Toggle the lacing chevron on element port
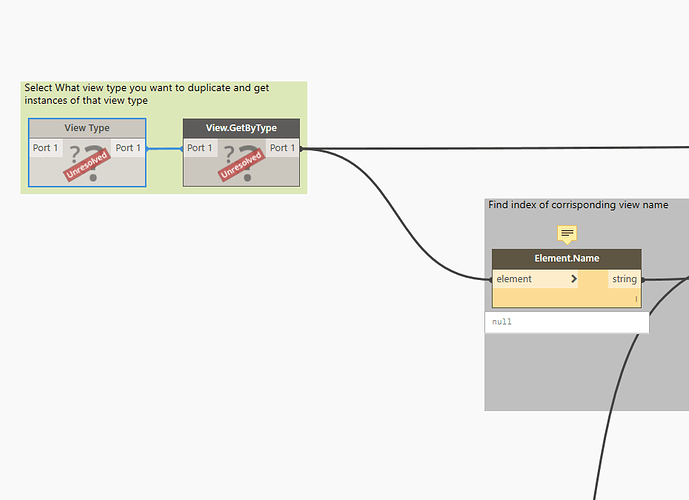This screenshot has width=689, height=500. point(573,279)
